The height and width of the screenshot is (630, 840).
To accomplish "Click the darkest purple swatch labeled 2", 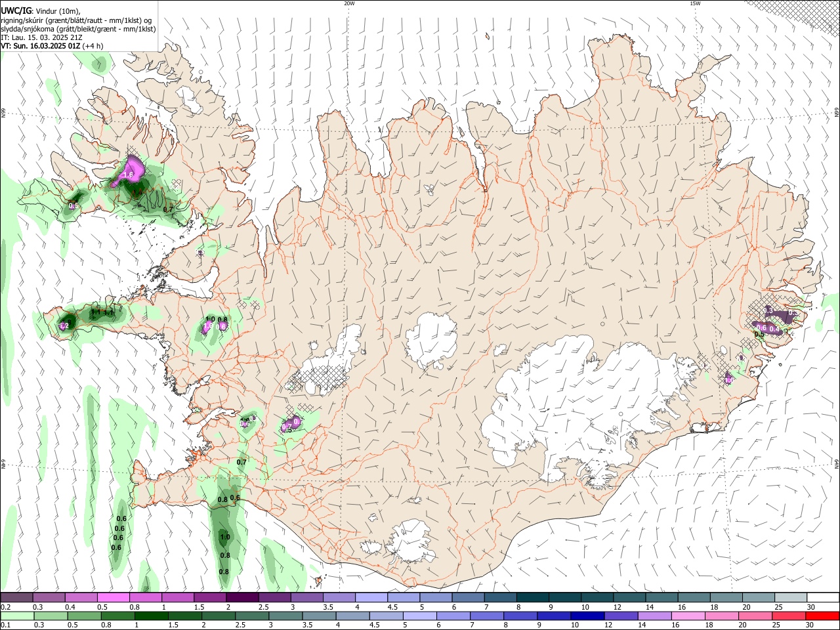I will pyautogui.click(x=241, y=598).
